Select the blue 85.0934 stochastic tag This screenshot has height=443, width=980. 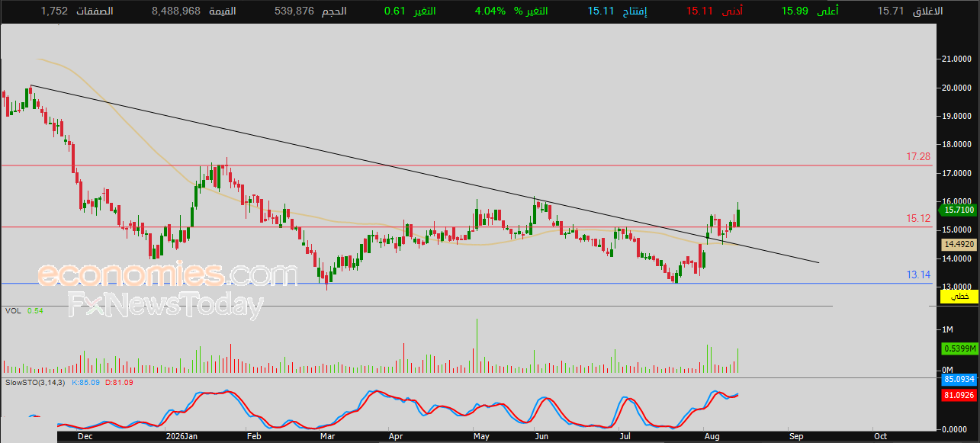click(960, 379)
